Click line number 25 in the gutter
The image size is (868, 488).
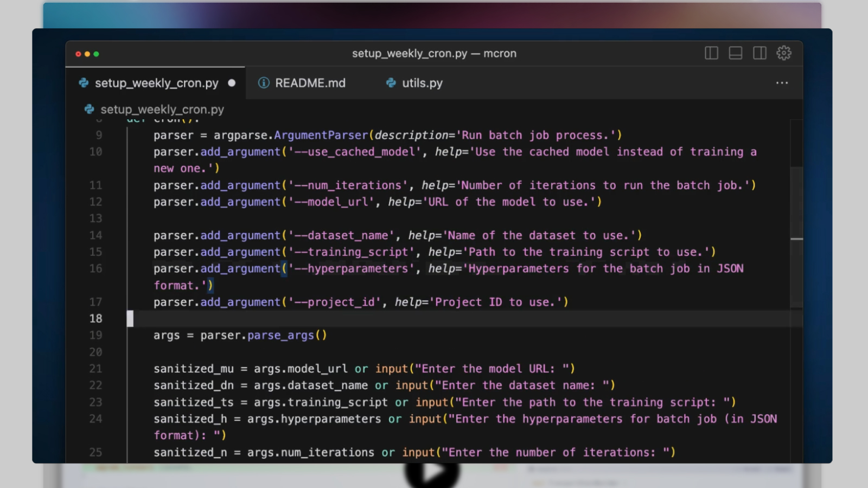click(96, 452)
